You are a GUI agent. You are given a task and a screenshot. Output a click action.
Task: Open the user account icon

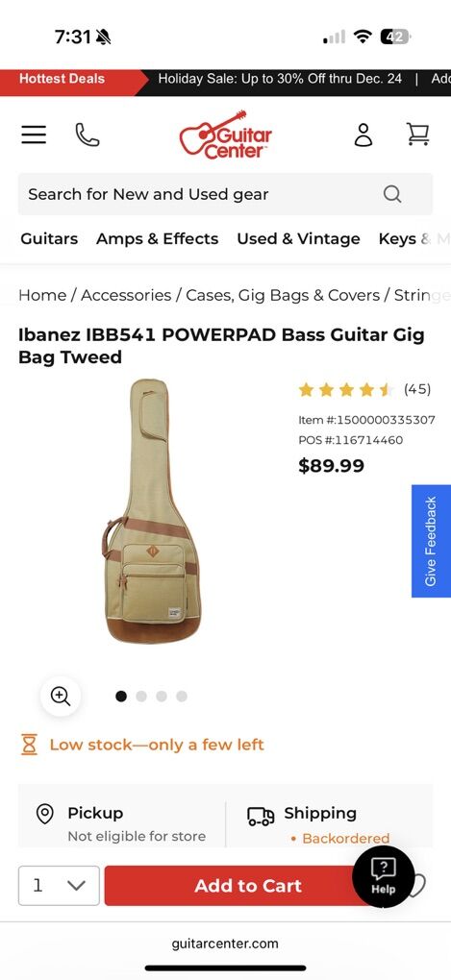(x=363, y=135)
